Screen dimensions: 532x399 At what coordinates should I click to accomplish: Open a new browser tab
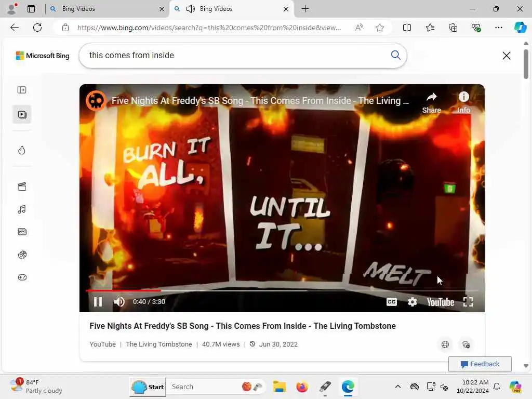[305, 9]
